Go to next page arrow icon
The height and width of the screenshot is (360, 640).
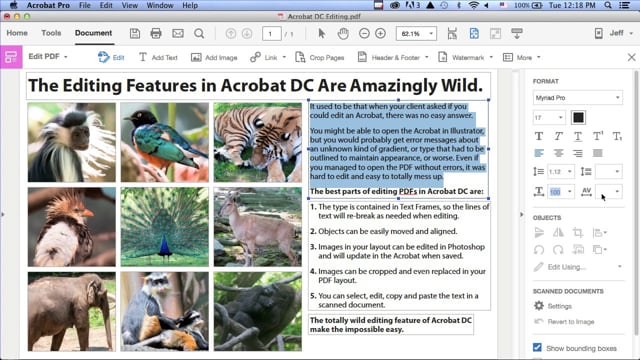[247, 33]
